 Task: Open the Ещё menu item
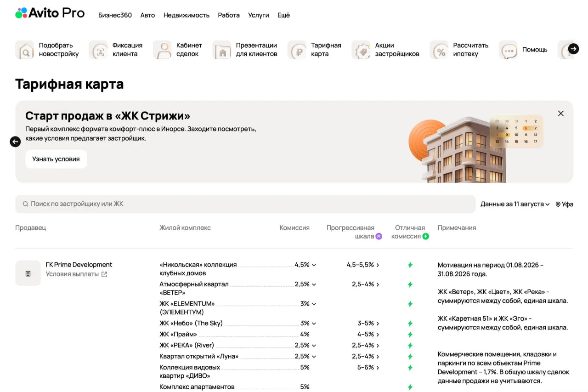point(283,15)
